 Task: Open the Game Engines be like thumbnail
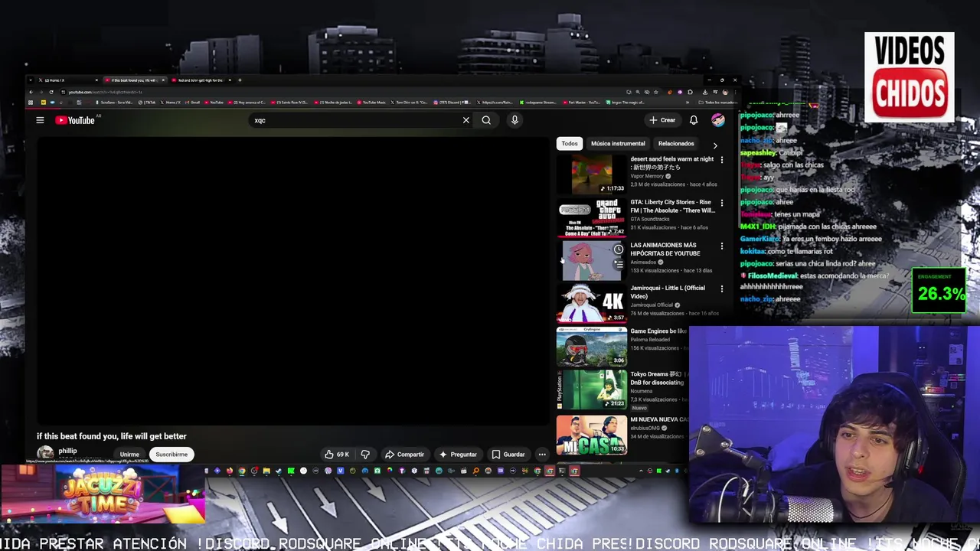591,347
